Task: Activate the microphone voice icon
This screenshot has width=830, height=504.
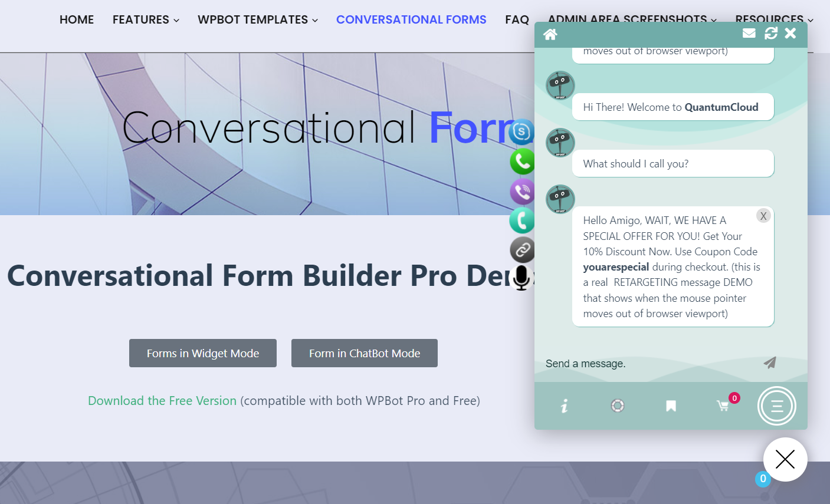Action: (x=521, y=278)
